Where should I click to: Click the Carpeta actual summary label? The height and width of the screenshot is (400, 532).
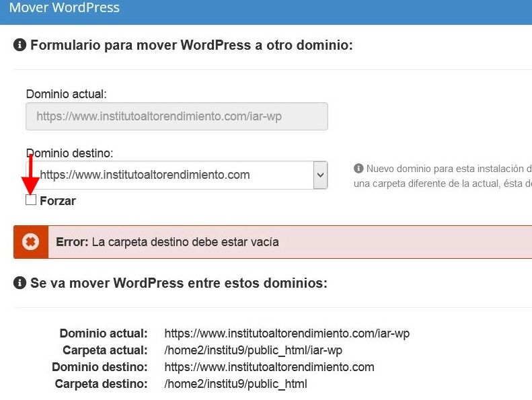[105, 350]
